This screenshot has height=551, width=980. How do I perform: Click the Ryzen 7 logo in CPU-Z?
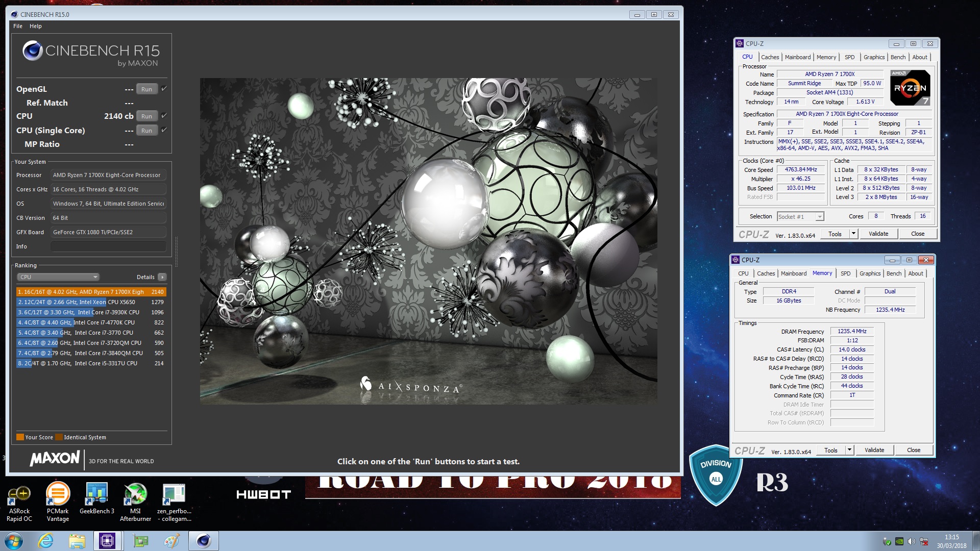coord(910,88)
